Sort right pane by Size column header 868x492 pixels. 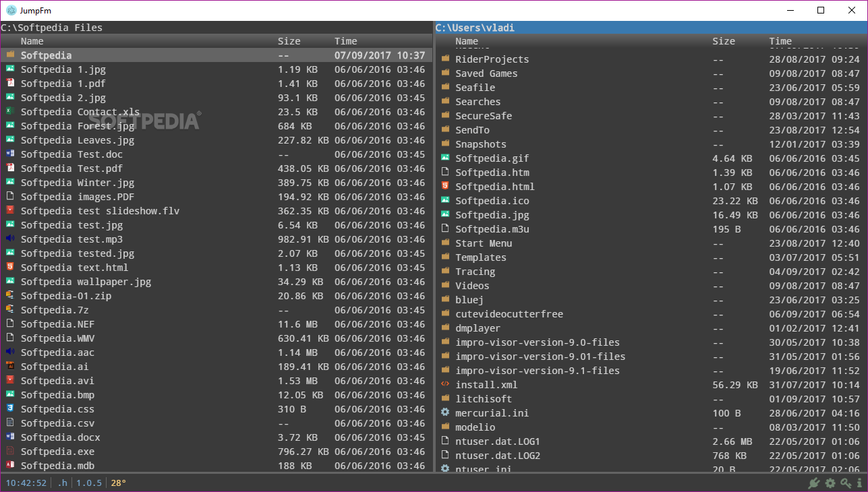[x=724, y=41]
